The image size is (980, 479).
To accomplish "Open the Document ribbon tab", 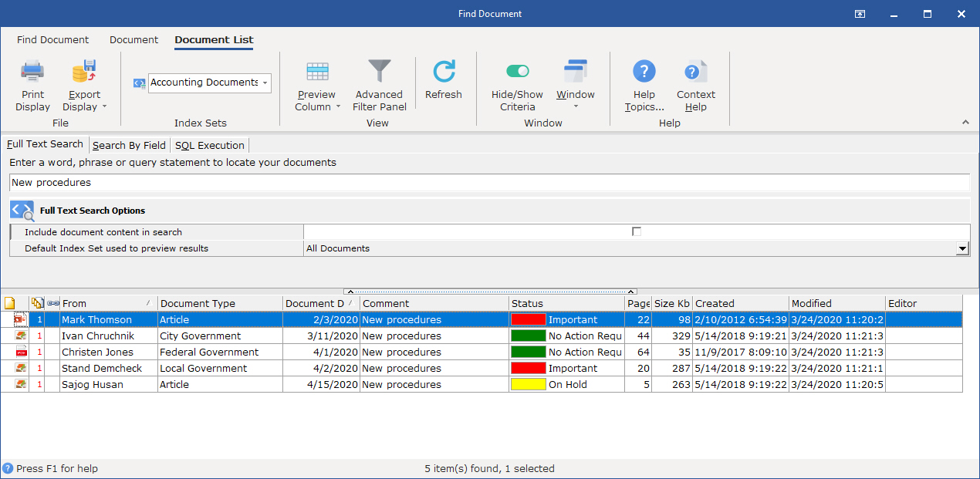I will pos(133,40).
